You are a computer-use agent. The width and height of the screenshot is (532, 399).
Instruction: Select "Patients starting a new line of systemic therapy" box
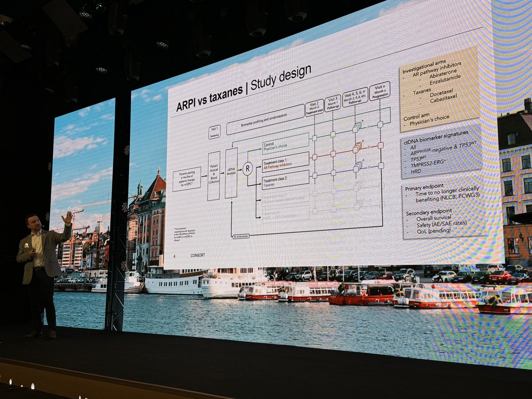click(x=187, y=179)
